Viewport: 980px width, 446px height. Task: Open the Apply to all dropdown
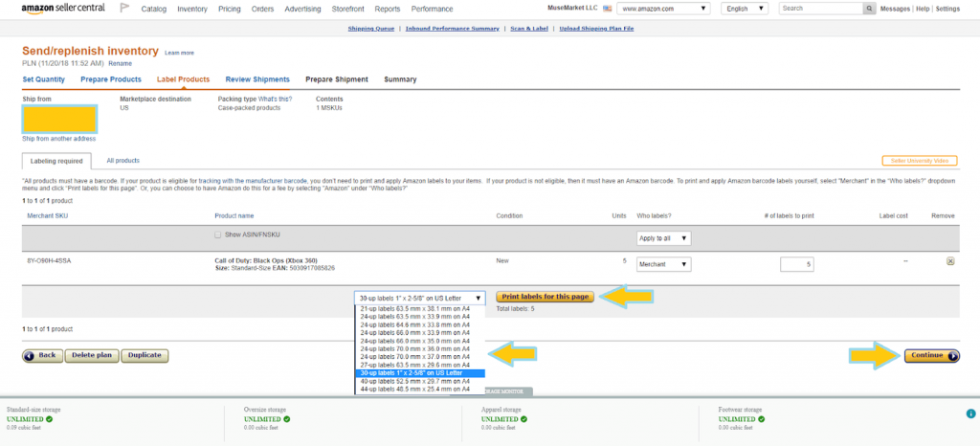664,238
